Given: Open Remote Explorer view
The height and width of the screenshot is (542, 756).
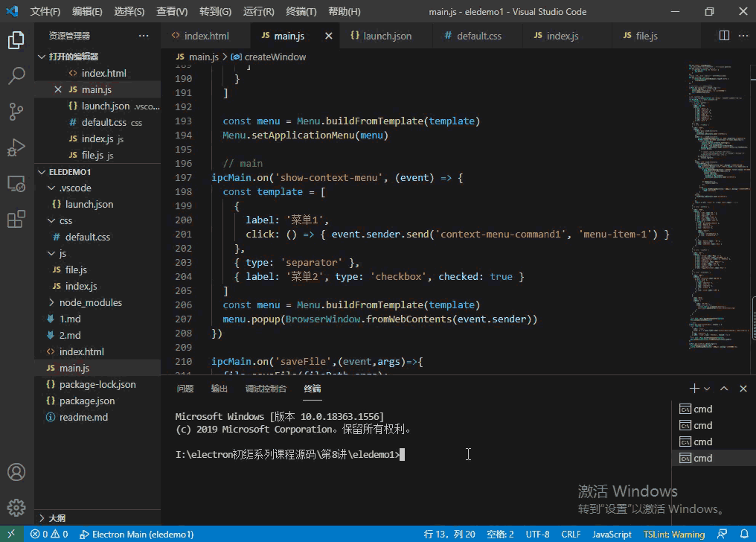Looking at the screenshot, I should (x=16, y=184).
